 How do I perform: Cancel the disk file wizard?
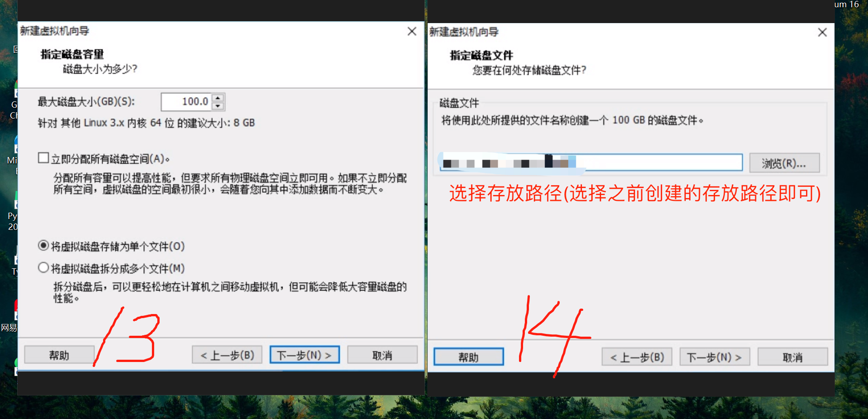point(793,357)
